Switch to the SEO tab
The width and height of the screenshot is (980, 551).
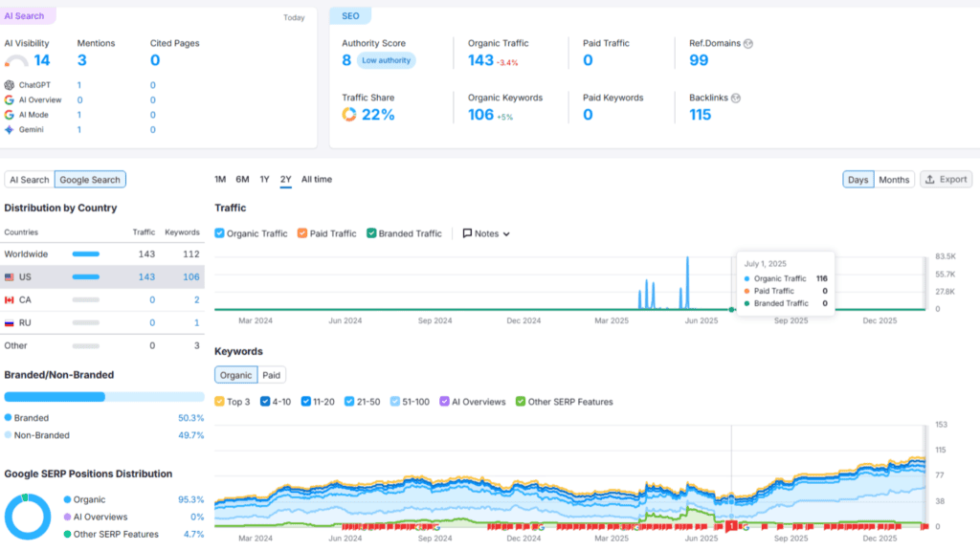tap(350, 15)
